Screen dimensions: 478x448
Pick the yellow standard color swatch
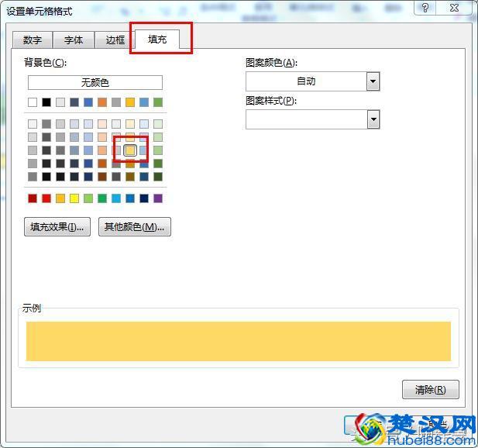point(74,198)
